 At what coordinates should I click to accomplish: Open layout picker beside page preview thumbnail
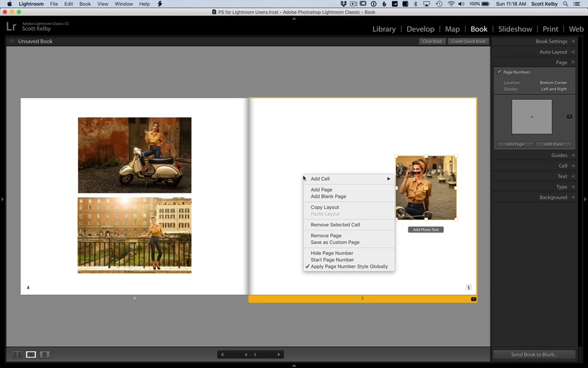[569, 116]
